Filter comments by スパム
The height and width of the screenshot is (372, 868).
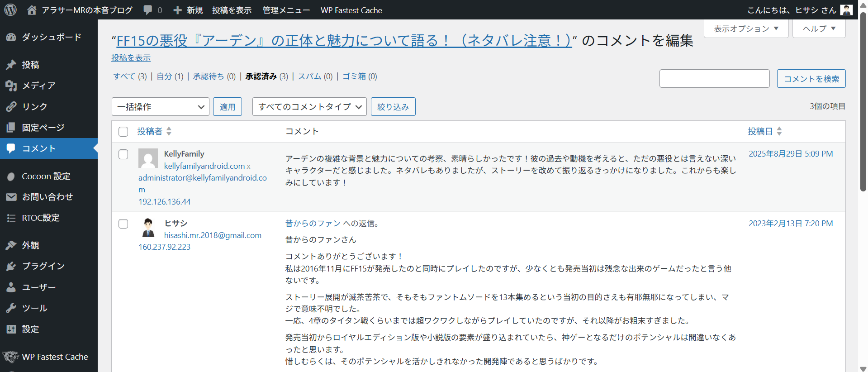[310, 76]
